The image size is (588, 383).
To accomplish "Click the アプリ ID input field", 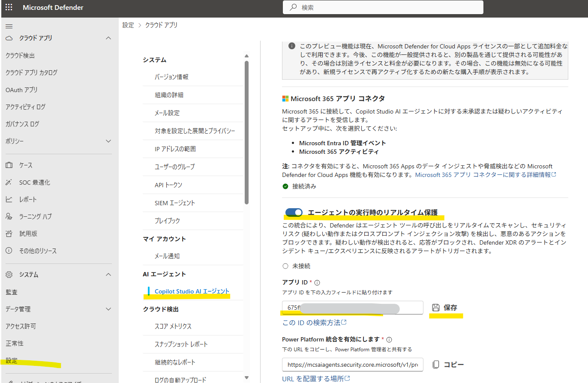I will (353, 308).
